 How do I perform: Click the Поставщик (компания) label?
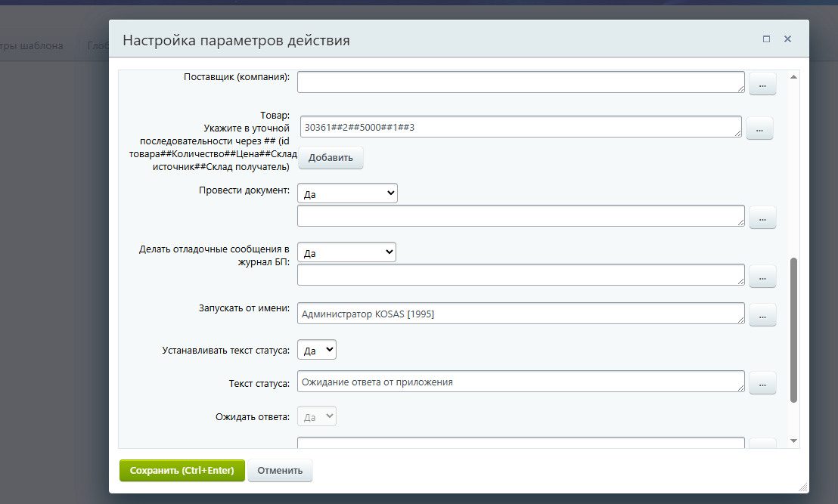(237, 77)
